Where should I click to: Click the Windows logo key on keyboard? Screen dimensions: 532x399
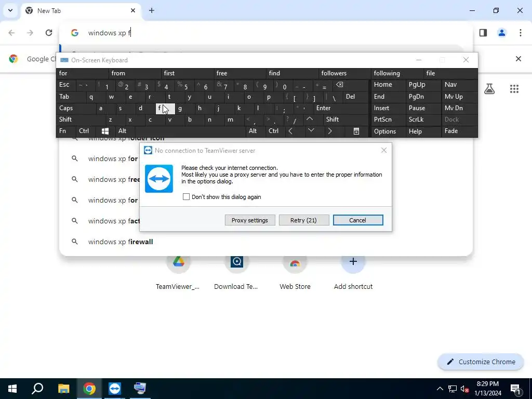click(105, 131)
